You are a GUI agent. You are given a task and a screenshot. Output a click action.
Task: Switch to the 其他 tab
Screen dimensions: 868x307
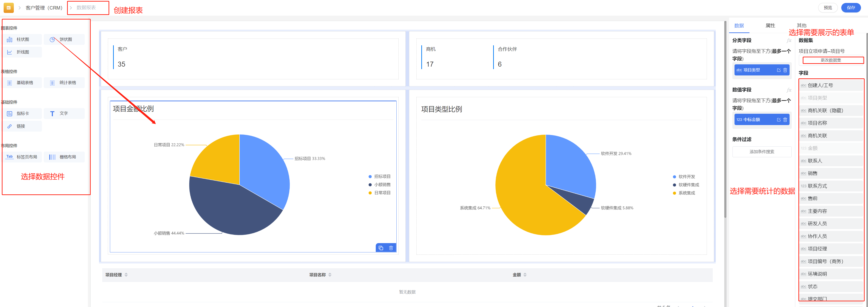(801, 25)
